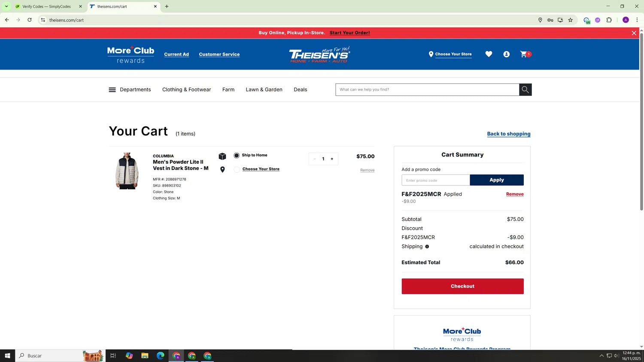This screenshot has height=362, width=644.
Task: Click the red Checkout button
Action: point(462,286)
